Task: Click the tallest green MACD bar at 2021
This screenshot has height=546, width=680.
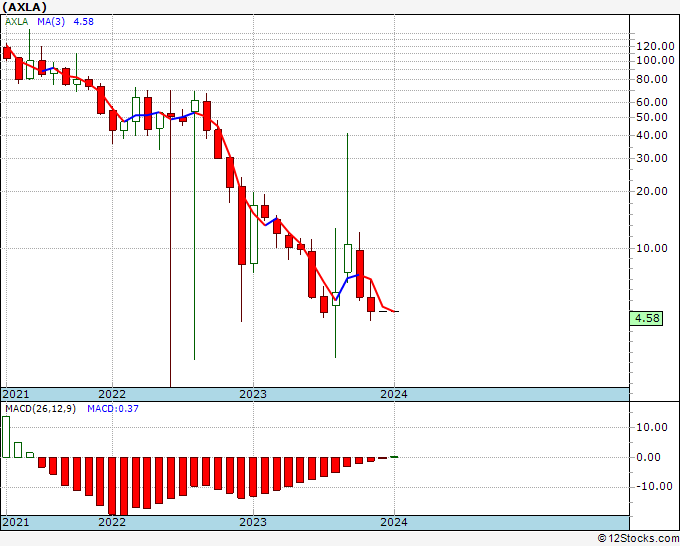Action: (6, 437)
